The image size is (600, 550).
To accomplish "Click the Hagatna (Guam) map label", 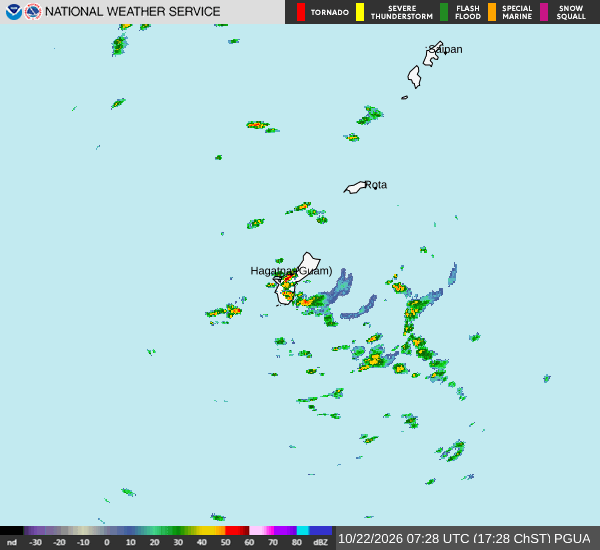I will (x=291, y=271).
